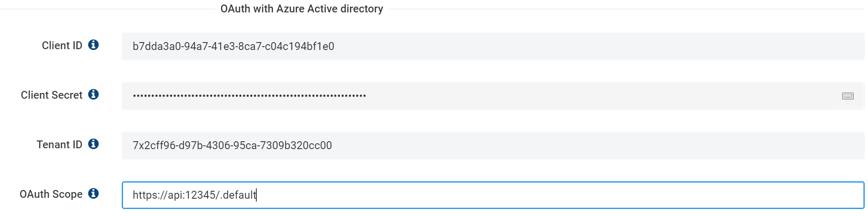Click the https://api:12345/.default scope text

194,195
